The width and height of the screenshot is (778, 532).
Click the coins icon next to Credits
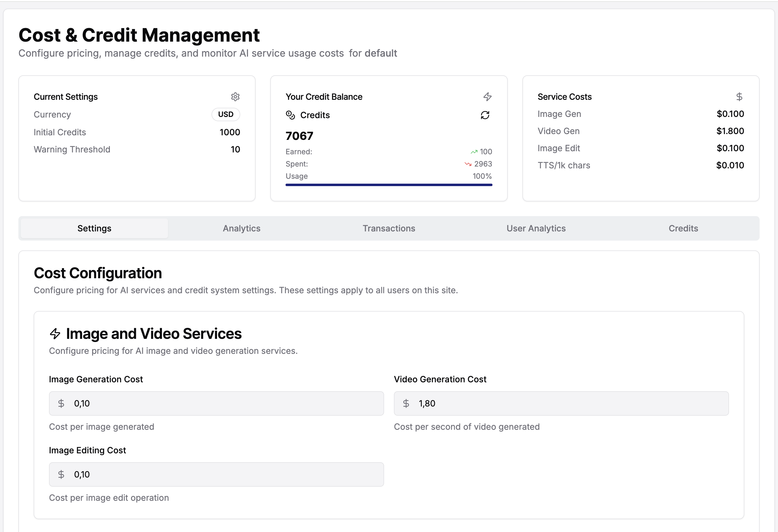(x=290, y=115)
